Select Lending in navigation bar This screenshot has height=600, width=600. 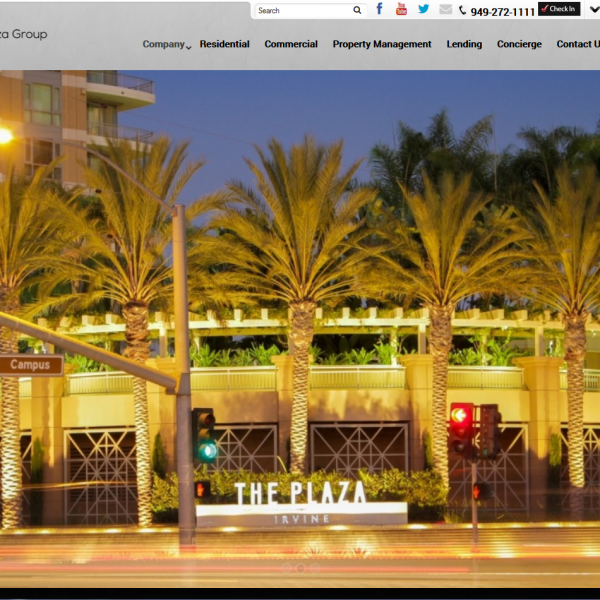pyautogui.click(x=464, y=44)
